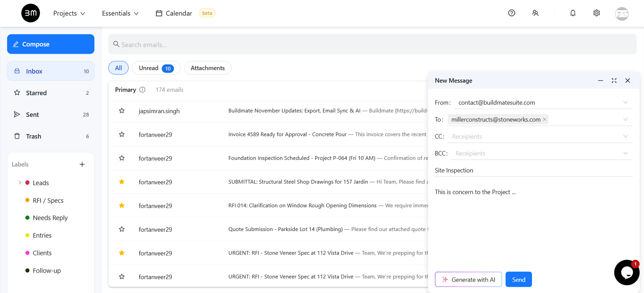Send the new message

(x=519, y=279)
